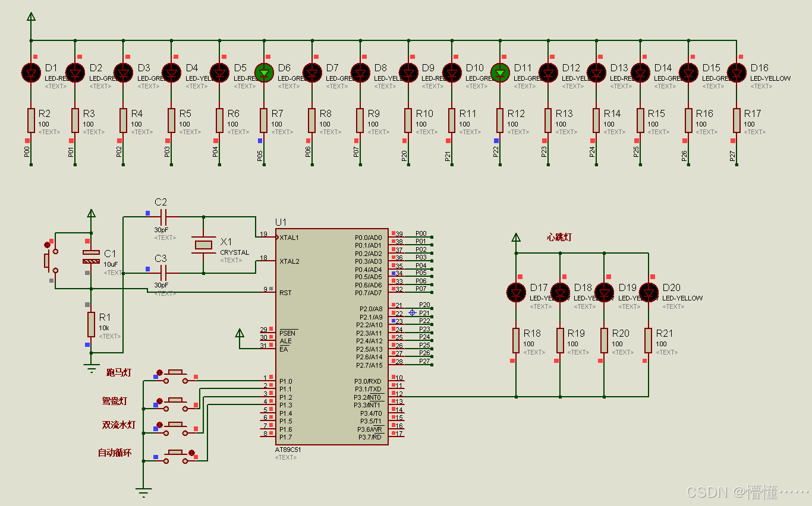Click the XTAL1 pin label

289,238
